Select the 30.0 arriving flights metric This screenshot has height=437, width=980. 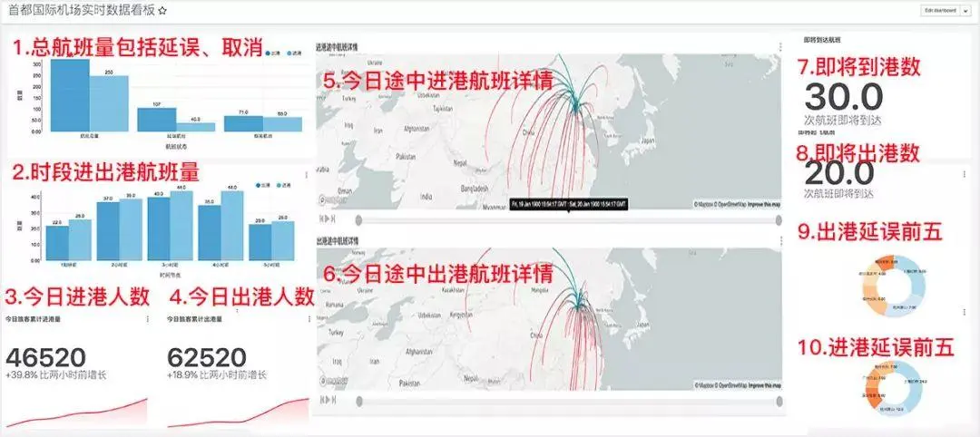click(844, 97)
